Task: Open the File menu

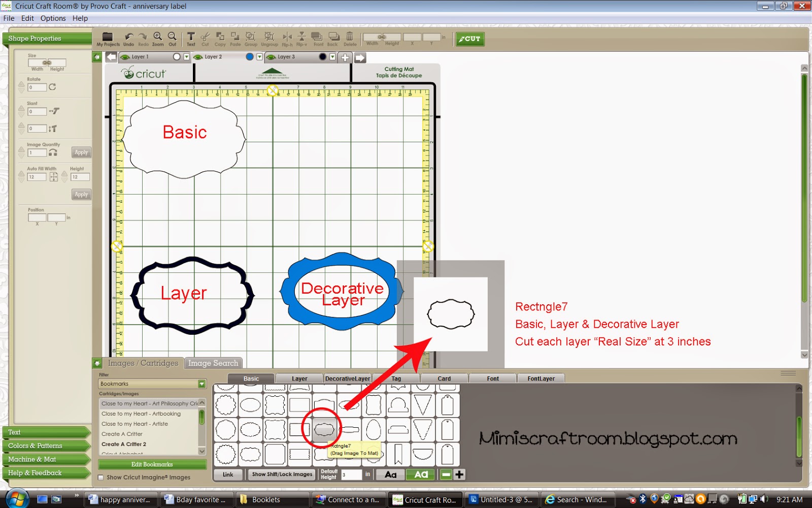Action: tap(9, 18)
